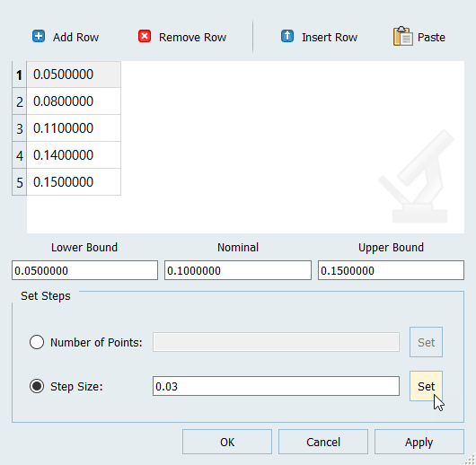Click the OK button
The height and width of the screenshot is (465, 476).
[227, 442]
